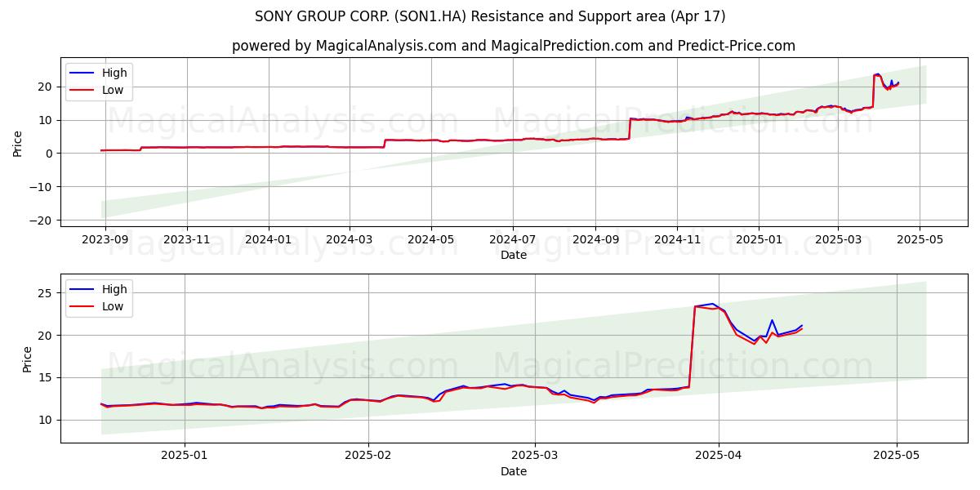Image resolution: width=980 pixels, height=490 pixels.
Task: Click the '−10' price tick on top chart
Action: 40,187
